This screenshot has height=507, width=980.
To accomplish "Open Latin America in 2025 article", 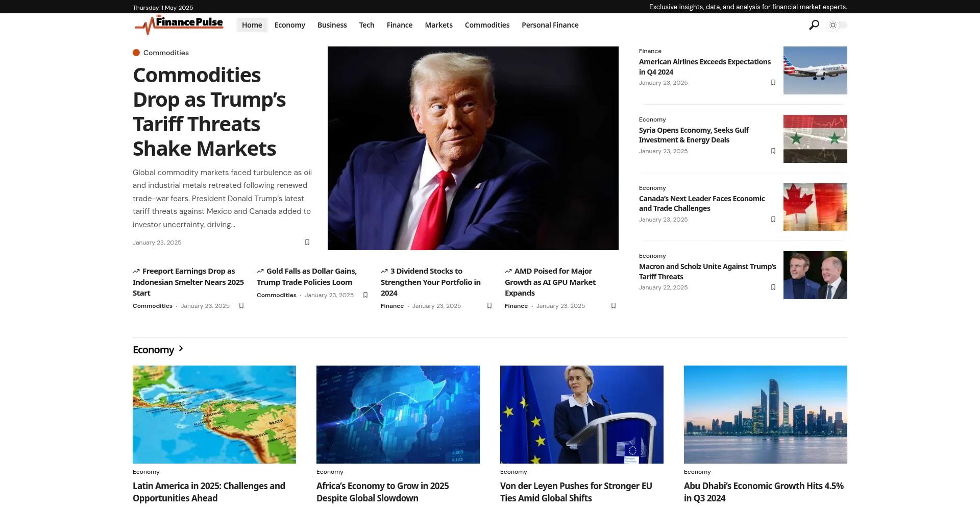I will 209,492.
